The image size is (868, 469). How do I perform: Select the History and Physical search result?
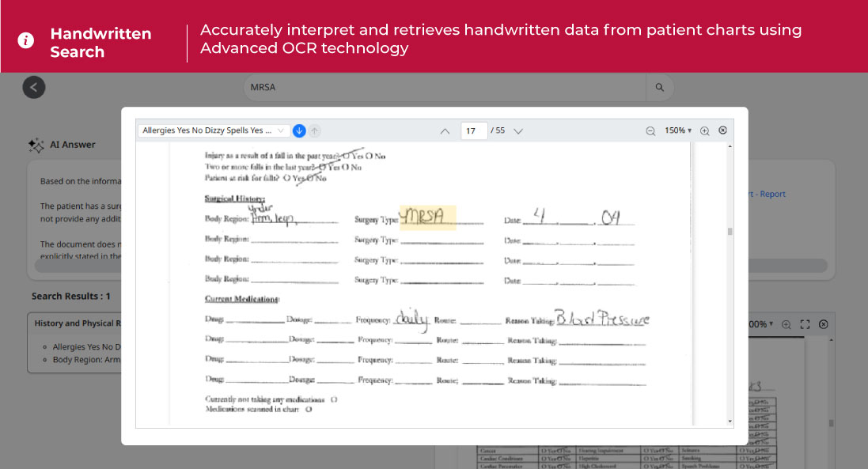(x=77, y=323)
